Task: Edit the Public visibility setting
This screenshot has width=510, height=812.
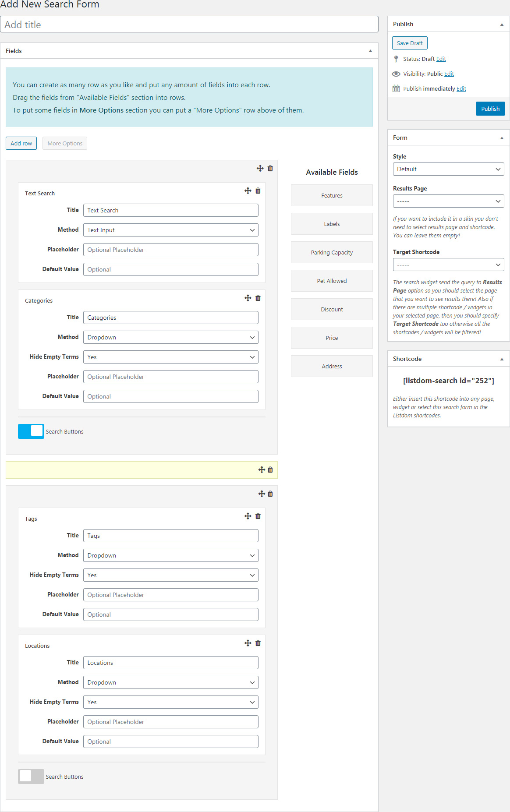Action: 449,74
